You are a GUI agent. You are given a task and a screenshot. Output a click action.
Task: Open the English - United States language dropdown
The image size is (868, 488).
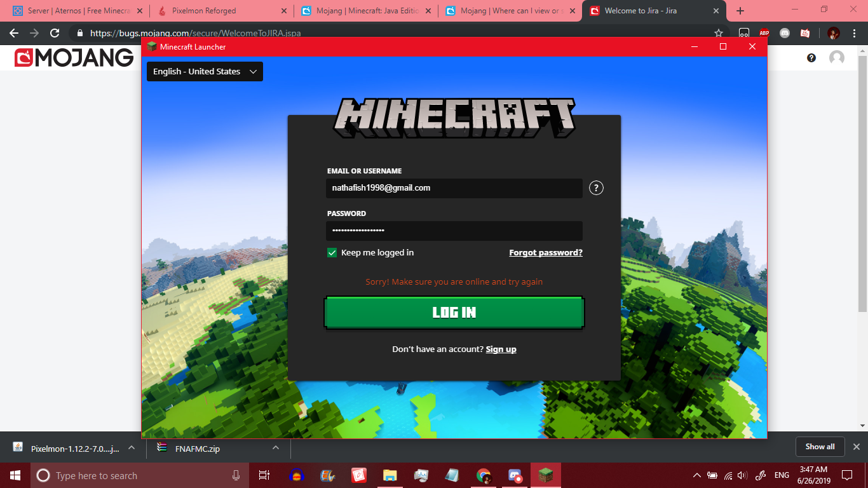pos(205,72)
